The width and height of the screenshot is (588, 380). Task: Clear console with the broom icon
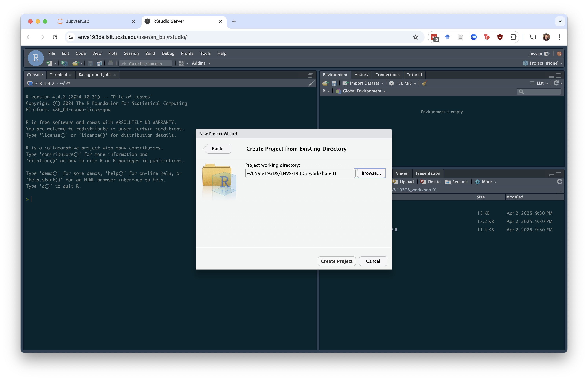(311, 83)
